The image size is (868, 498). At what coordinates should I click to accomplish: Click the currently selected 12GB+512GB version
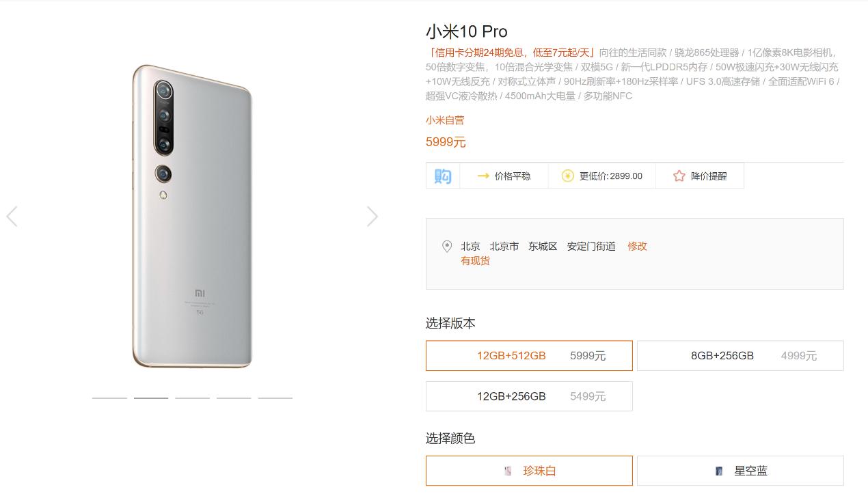tap(529, 355)
